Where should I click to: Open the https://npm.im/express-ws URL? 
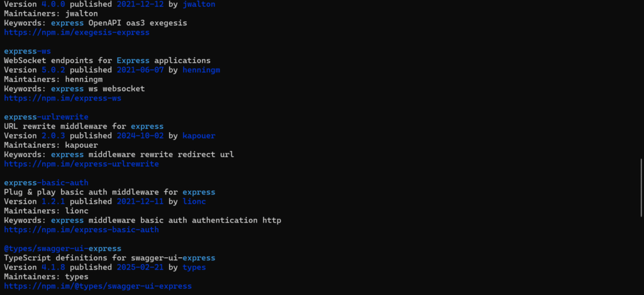click(63, 98)
